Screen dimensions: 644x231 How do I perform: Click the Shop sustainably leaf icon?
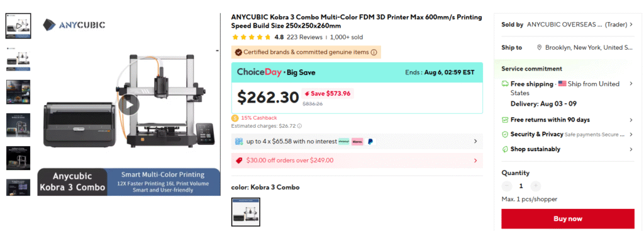[x=505, y=149]
